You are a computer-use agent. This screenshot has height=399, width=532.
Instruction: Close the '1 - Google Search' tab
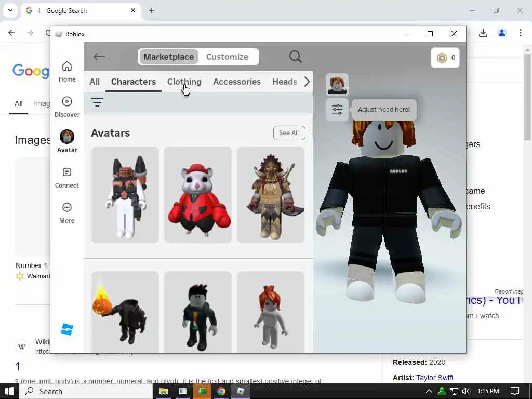tap(133, 10)
